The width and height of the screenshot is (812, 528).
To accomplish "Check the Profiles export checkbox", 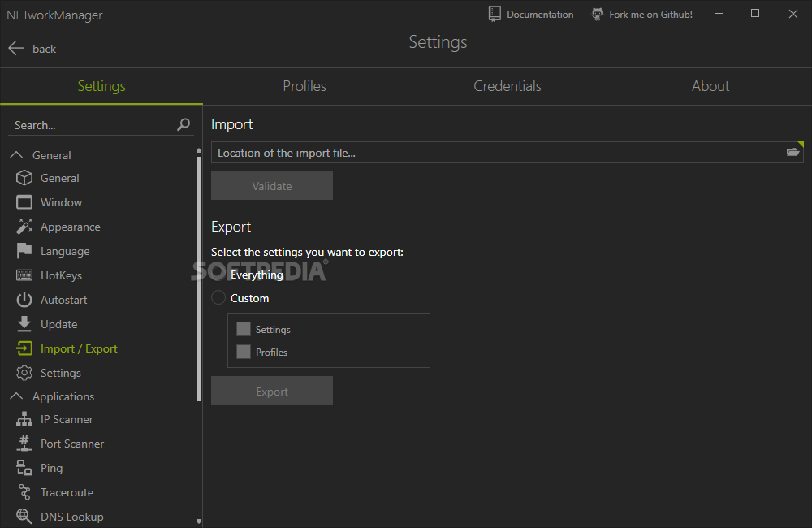I will tap(244, 352).
